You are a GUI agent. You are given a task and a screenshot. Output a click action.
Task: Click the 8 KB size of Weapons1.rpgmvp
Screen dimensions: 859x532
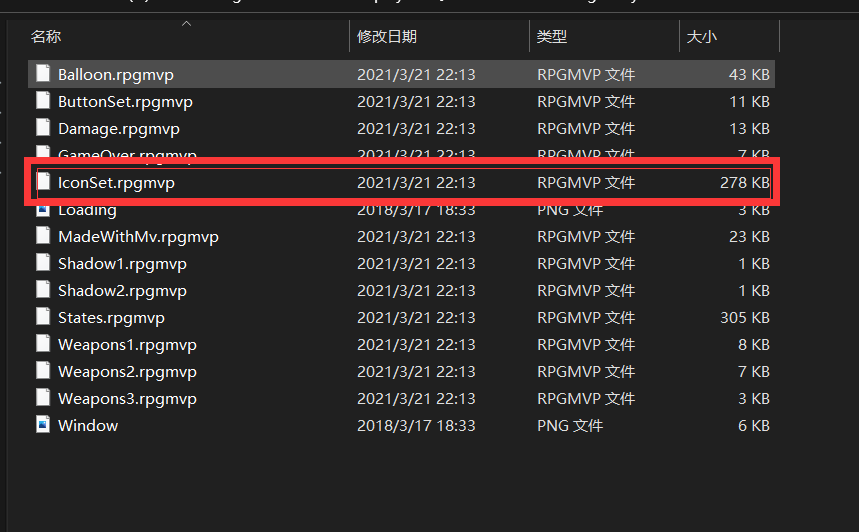[x=753, y=345]
